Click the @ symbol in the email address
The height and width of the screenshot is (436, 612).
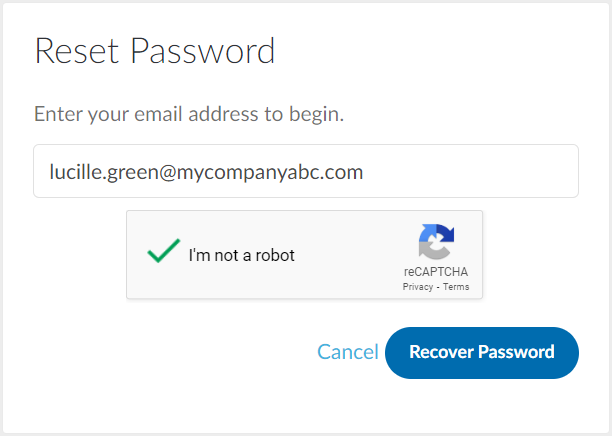[x=167, y=173]
